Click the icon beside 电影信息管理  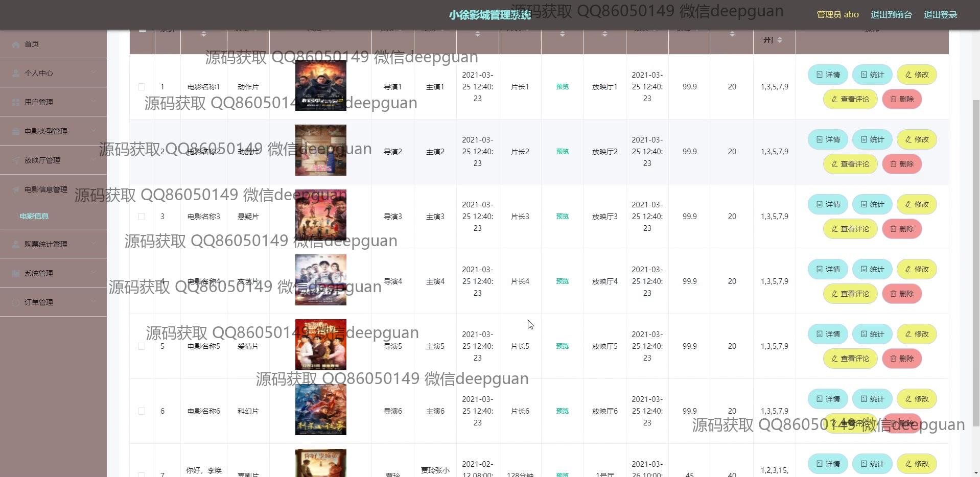[x=16, y=189]
